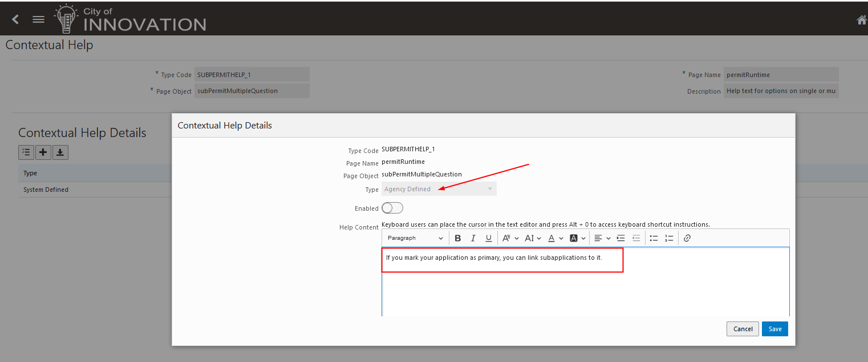Insert a hyperlink in help content
This screenshot has height=362, width=868.
coord(687,238)
